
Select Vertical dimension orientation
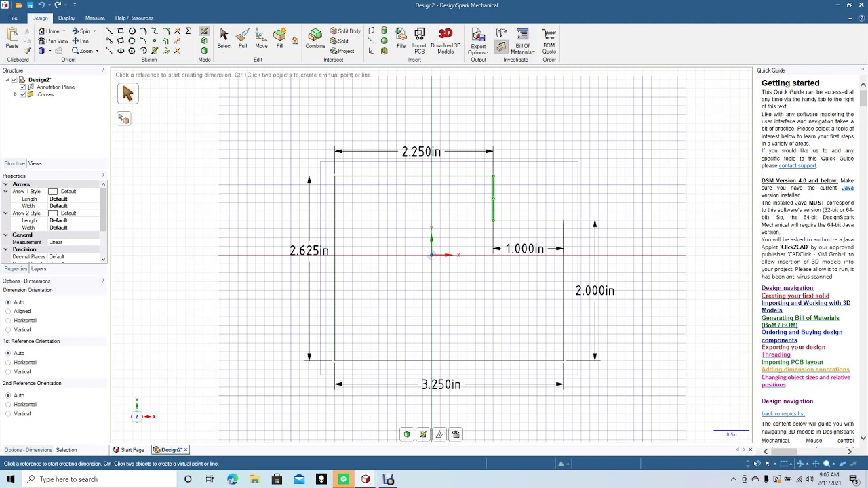[x=8, y=330]
